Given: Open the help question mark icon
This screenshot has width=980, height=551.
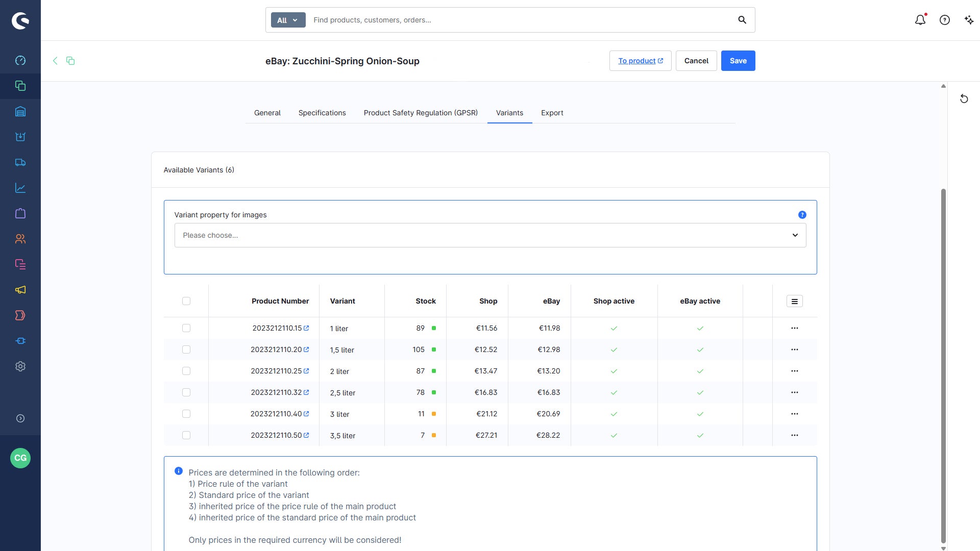Looking at the screenshot, I should coord(945,20).
